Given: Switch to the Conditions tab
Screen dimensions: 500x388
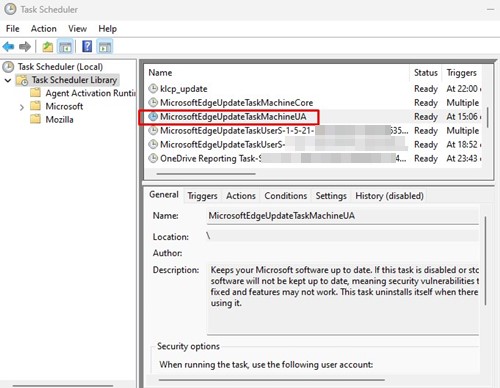Looking at the screenshot, I should 286,196.
